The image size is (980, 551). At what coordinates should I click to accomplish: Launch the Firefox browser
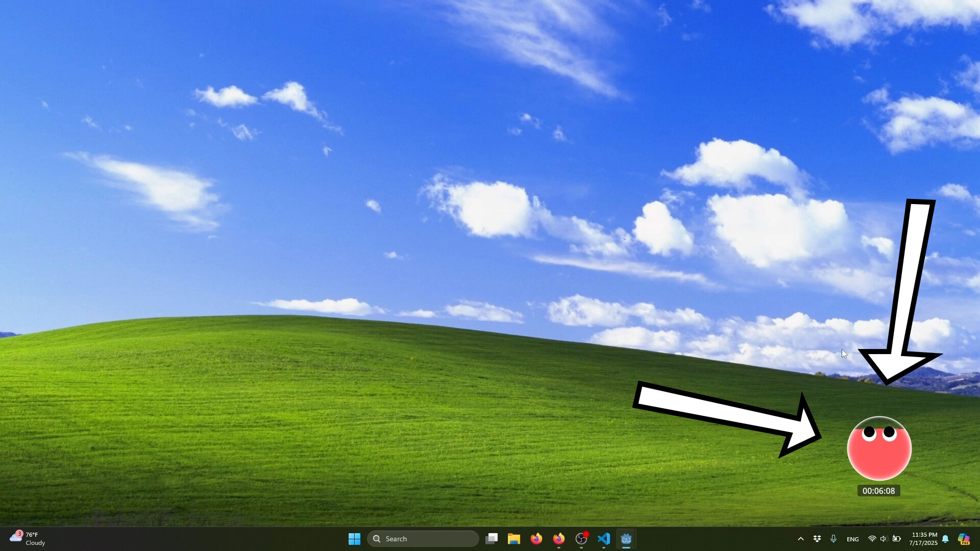coord(536,538)
